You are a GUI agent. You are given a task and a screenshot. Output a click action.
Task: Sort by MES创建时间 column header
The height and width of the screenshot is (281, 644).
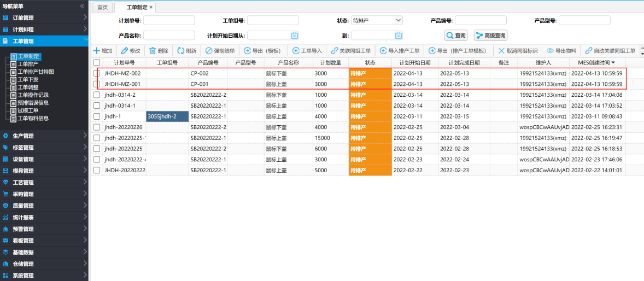pyautogui.click(x=597, y=62)
